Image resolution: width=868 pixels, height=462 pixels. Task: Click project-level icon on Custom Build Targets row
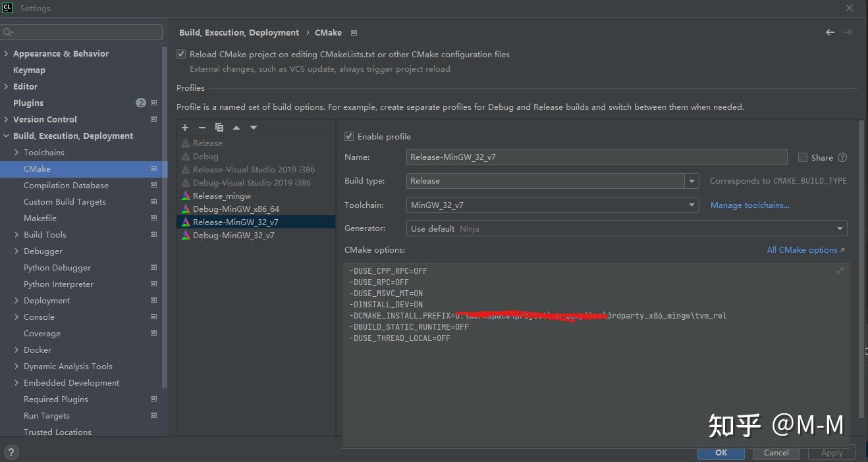[153, 201]
